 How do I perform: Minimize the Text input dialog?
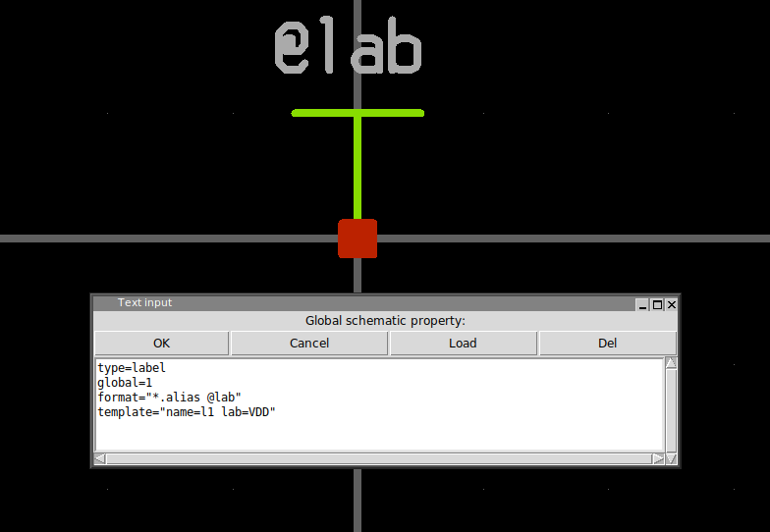[642, 304]
